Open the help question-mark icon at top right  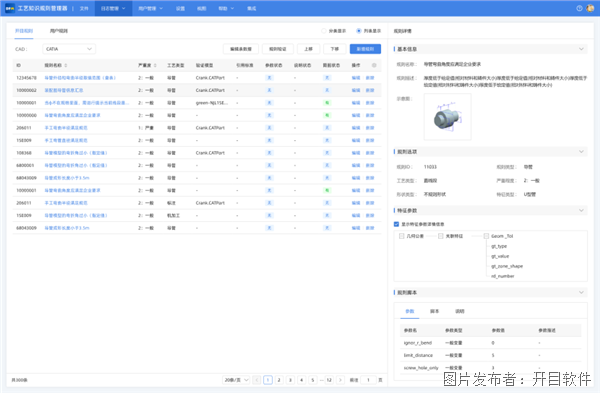tap(579, 8)
